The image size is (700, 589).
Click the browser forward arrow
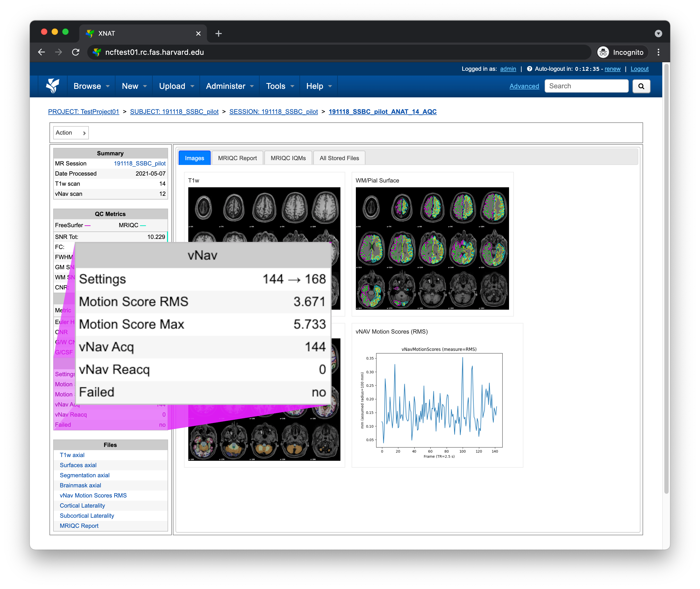pyautogui.click(x=59, y=52)
